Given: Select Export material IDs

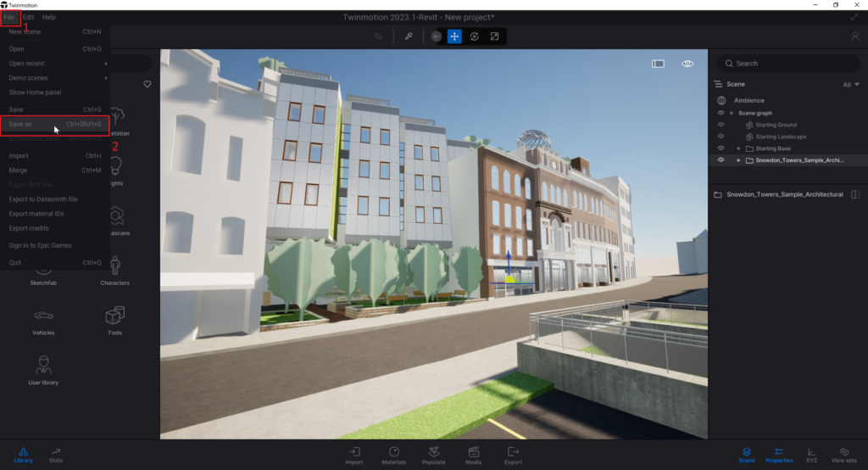Looking at the screenshot, I should 55,214.
